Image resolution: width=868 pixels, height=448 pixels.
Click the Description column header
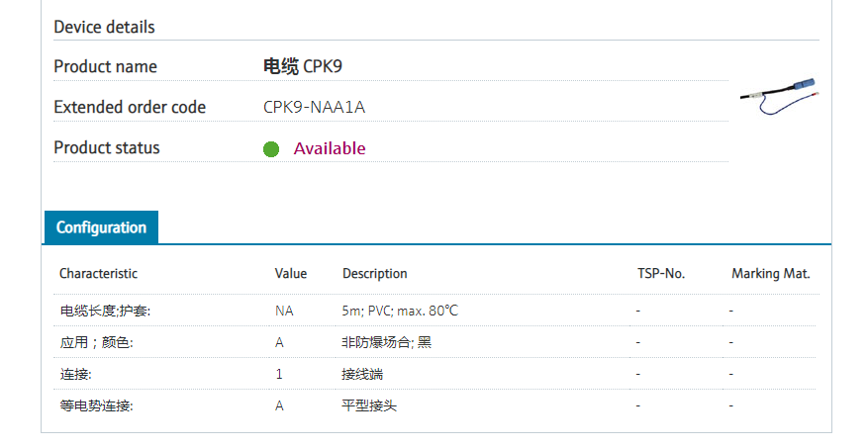point(375,274)
